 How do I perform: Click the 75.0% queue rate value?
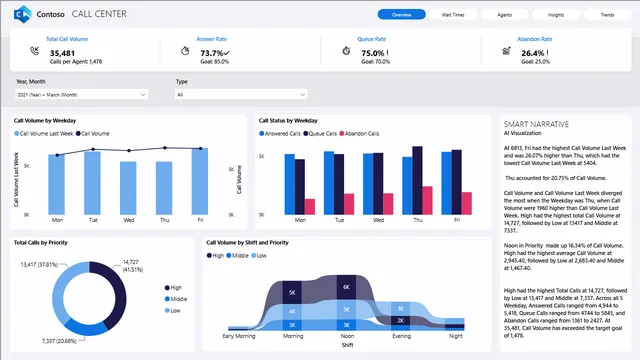(373, 53)
